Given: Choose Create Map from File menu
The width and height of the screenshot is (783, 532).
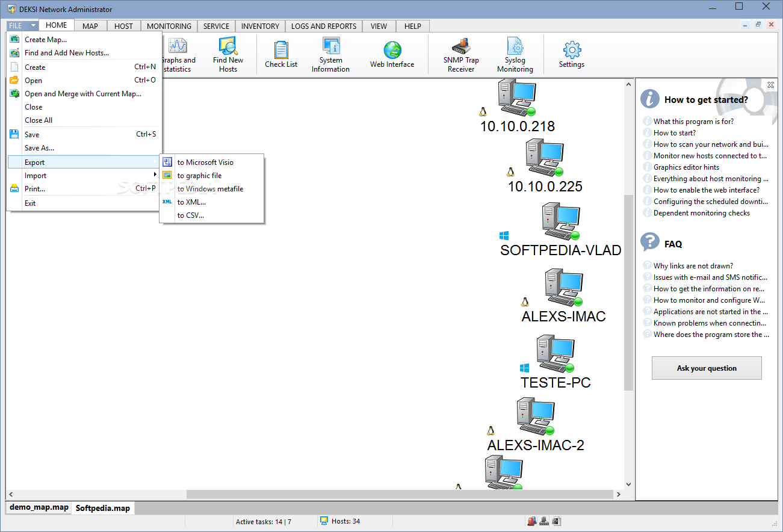Looking at the screenshot, I should tap(84, 40).
